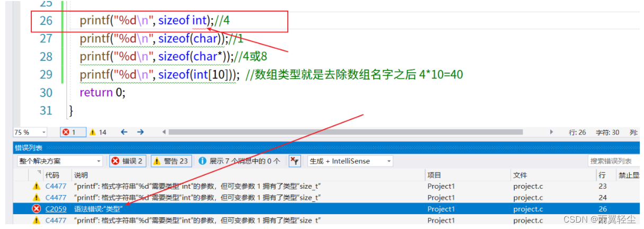Open the C4477 link for line 24
The image size is (644, 229).
(56, 198)
